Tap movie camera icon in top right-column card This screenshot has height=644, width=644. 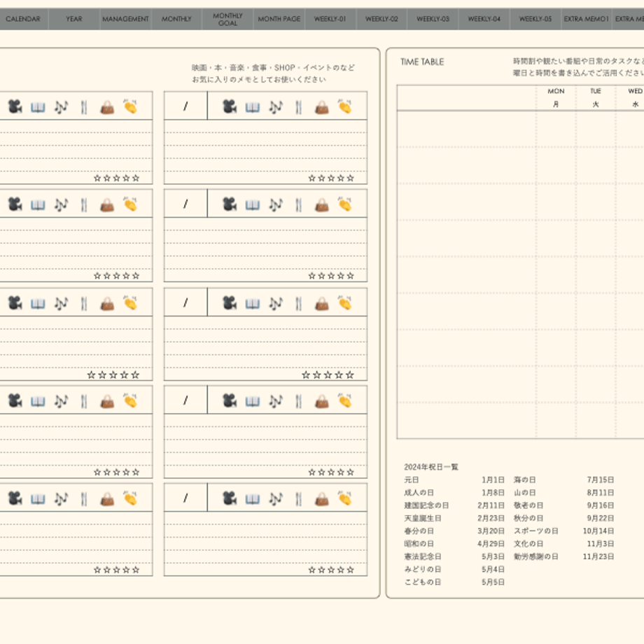pyautogui.click(x=230, y=107)
